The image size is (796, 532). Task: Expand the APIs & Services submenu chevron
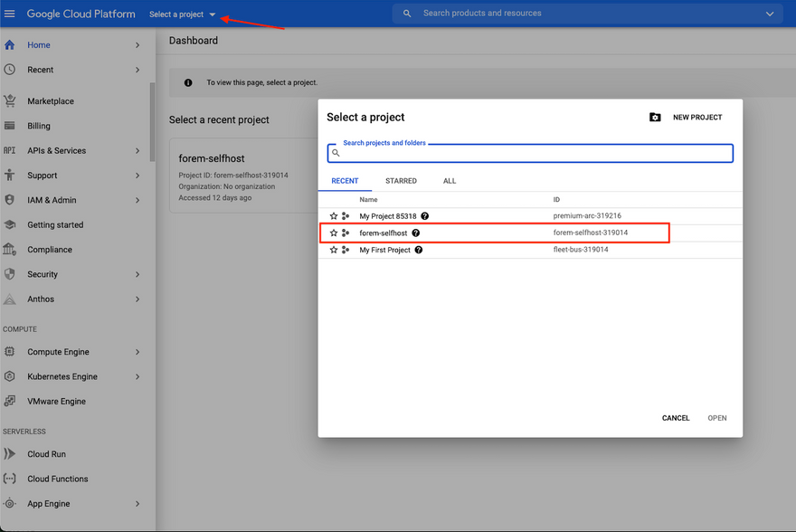point(137,151)
